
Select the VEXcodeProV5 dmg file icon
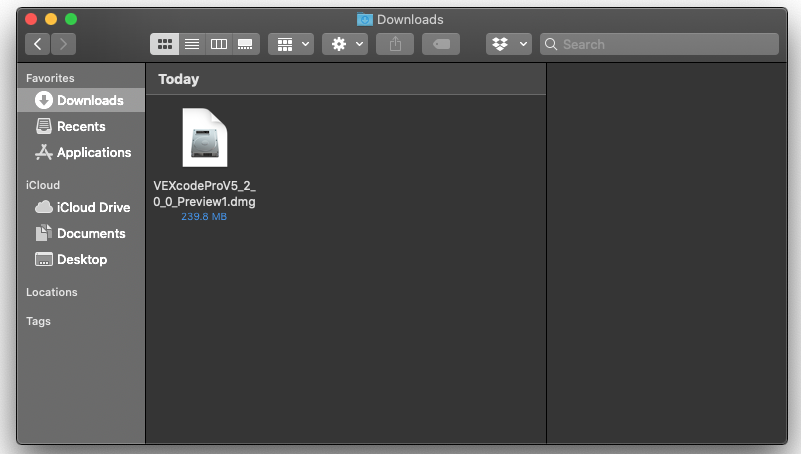[204, 138]
